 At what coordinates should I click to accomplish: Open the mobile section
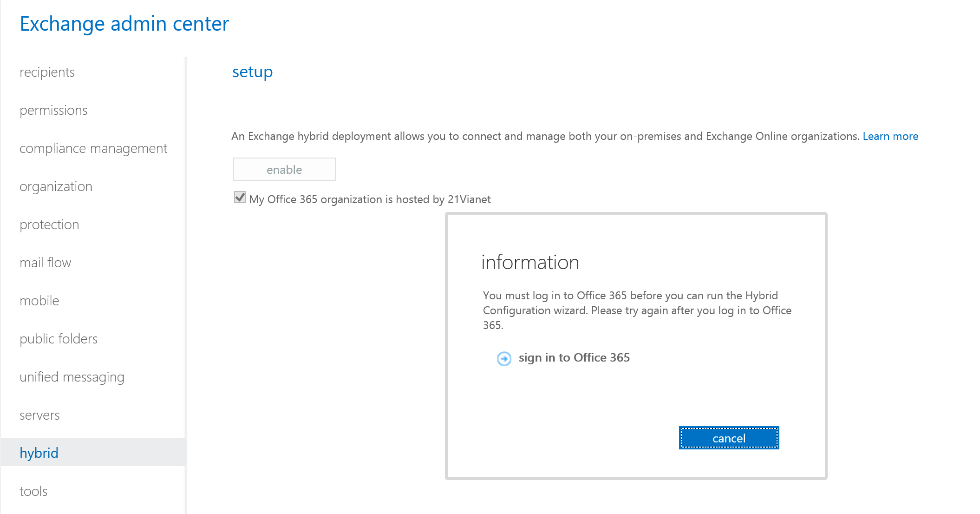tap(39, 301)
